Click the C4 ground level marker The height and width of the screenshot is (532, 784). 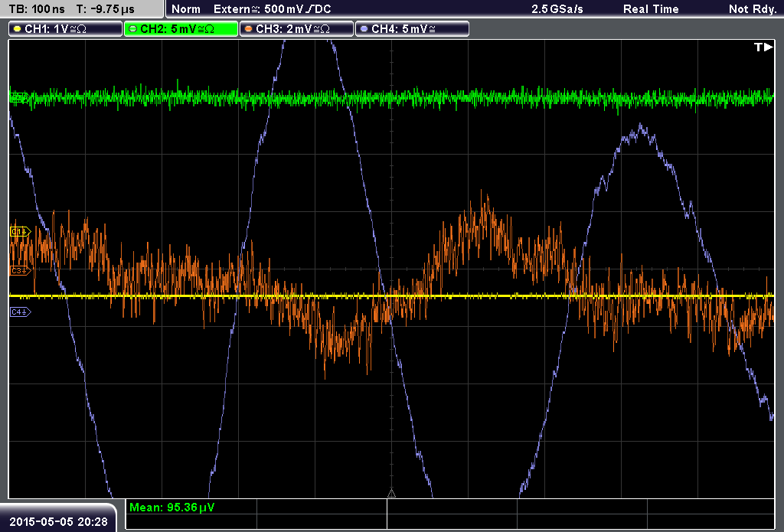click(20, 312)
